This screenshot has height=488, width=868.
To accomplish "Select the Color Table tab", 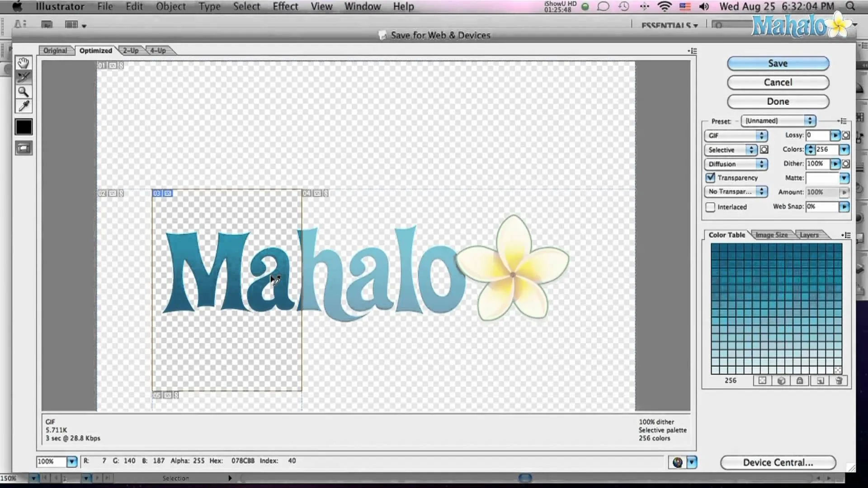I will click(x=726, y=235).
